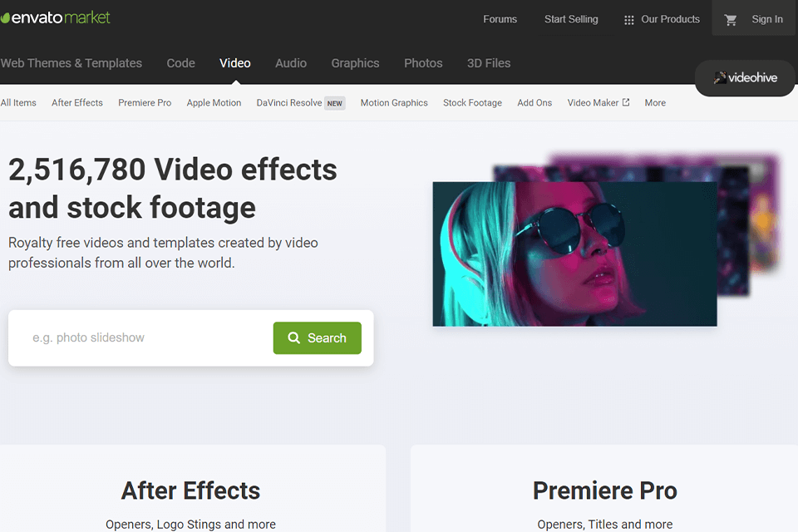Click the green Search button
Screen dimensions: 798x532
317,338
